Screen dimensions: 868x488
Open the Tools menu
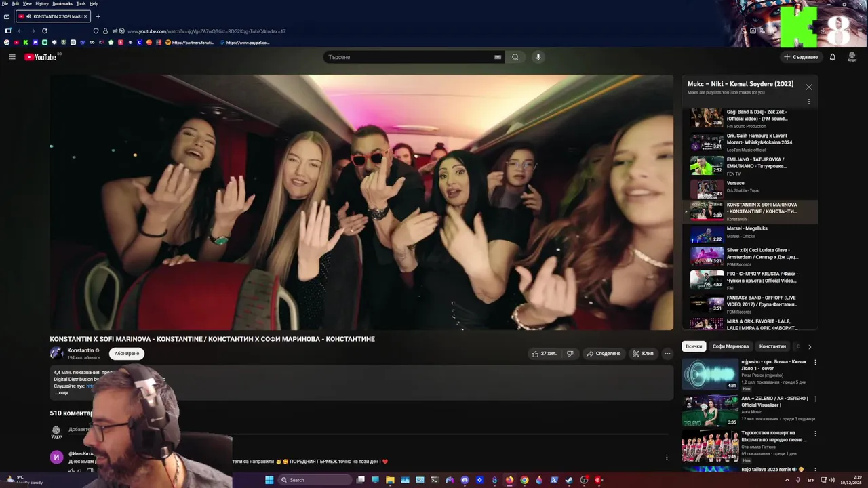[x=81, y=3]
